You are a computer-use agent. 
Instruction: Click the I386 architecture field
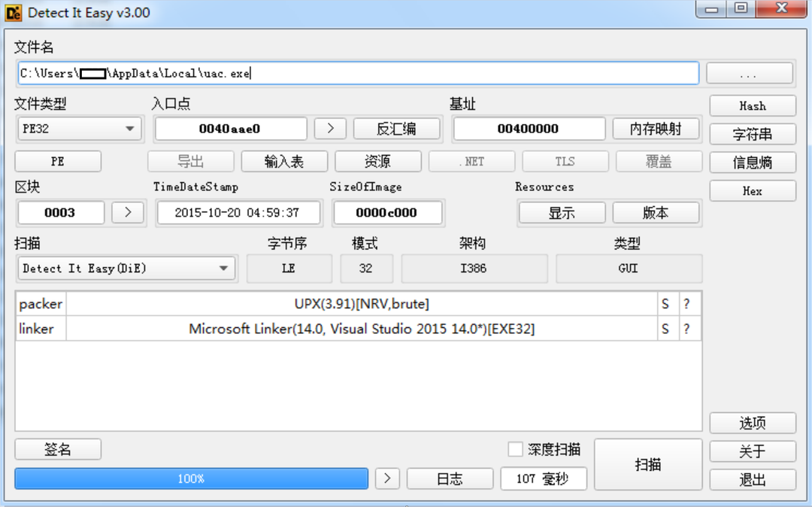coord(474,269)
